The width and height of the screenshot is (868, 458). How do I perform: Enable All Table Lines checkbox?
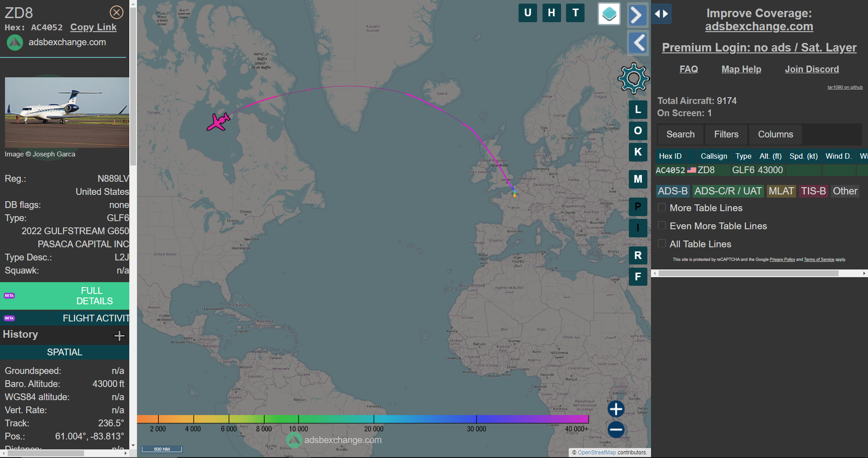coord(662,244)
